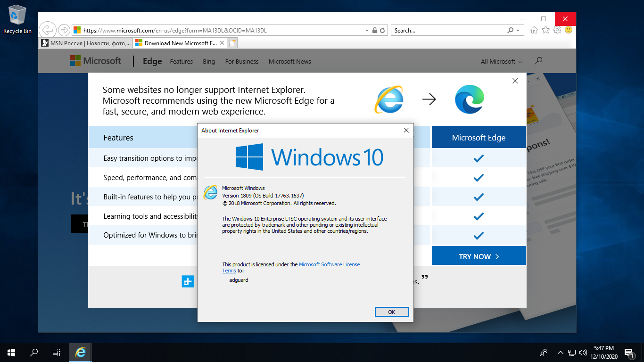The height and width of the screenshot is (362, 644).
Task: Click the IE icon beside Microsoft Windows text
Action: 210,192
